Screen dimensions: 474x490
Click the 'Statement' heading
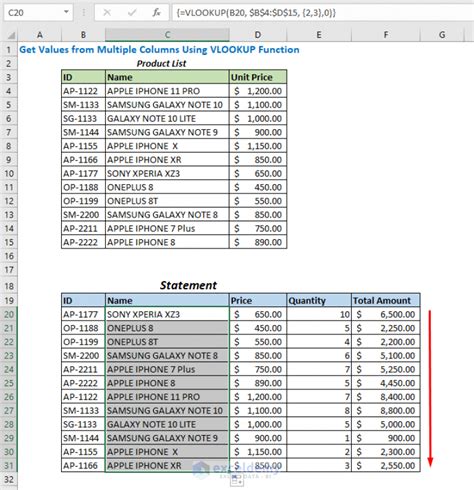(188, 285)
